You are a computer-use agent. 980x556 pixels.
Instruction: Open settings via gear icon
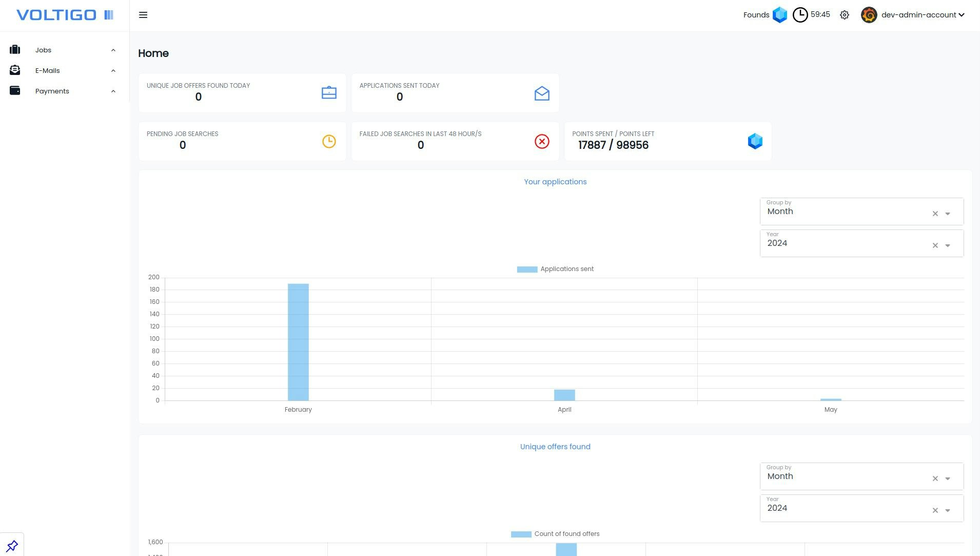pos(845,15)
